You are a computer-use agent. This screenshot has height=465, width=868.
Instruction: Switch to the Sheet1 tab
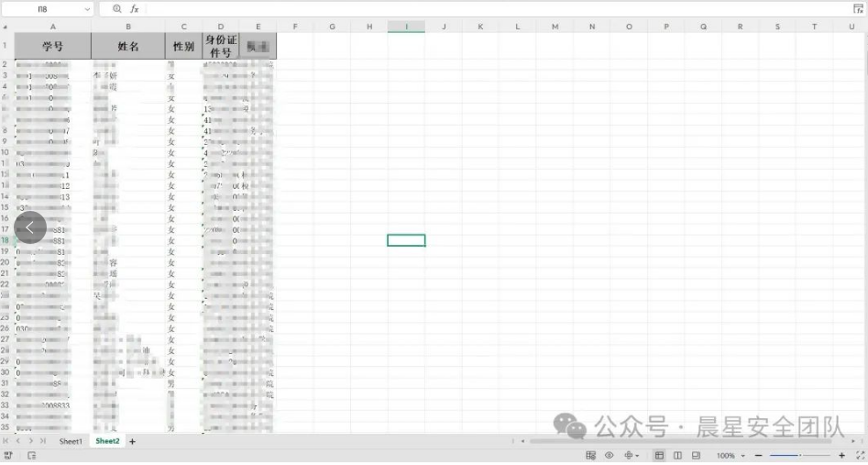tap(71, 442)
